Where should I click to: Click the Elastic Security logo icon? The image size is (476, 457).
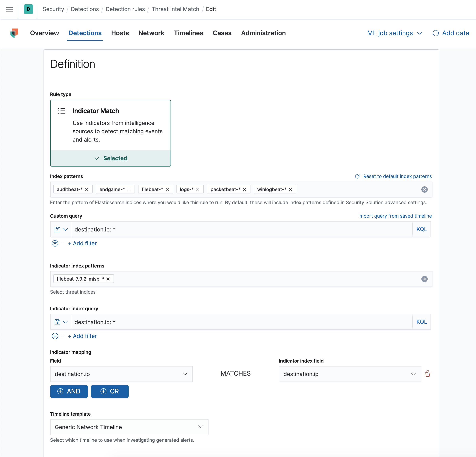click(x=14, y=33)
